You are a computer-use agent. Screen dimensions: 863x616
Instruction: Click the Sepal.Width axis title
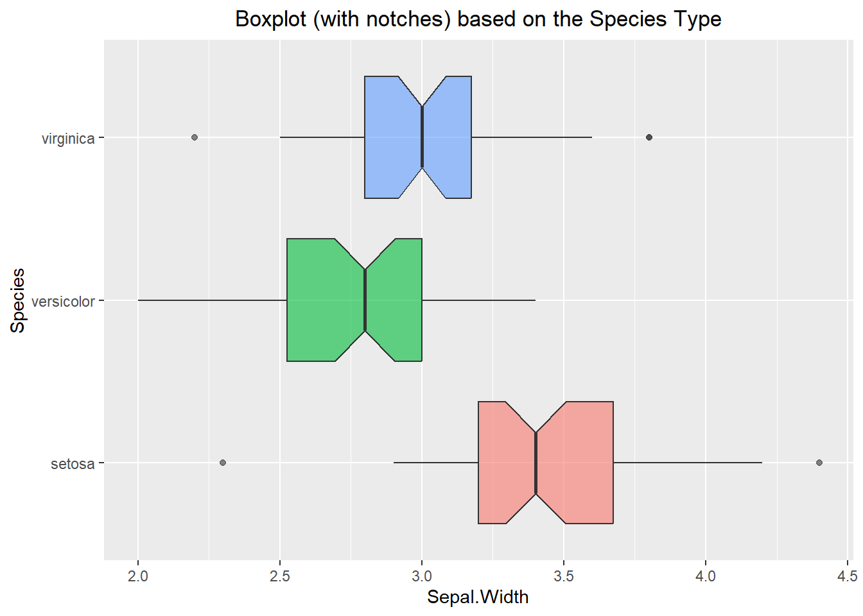(478, 597)
